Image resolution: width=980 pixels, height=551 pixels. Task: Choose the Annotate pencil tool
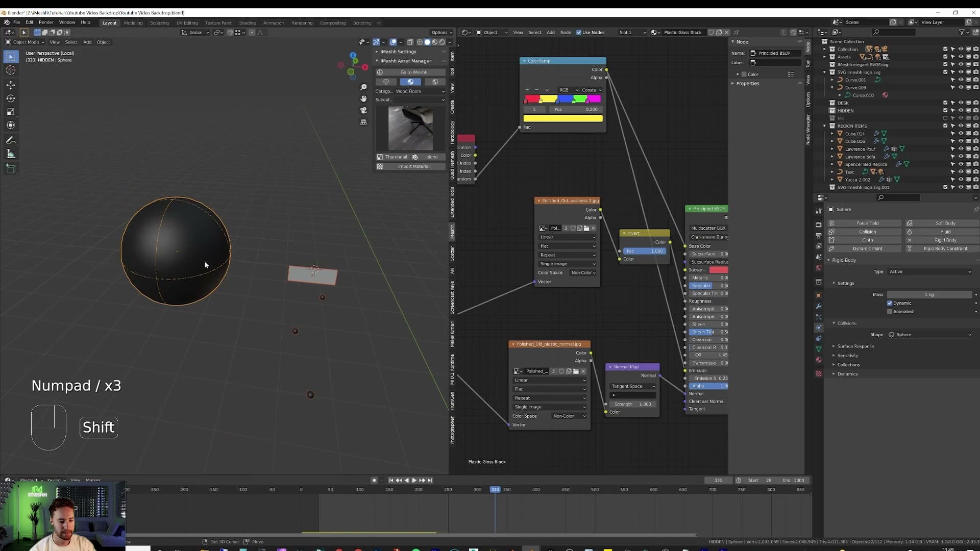[11, 140]
